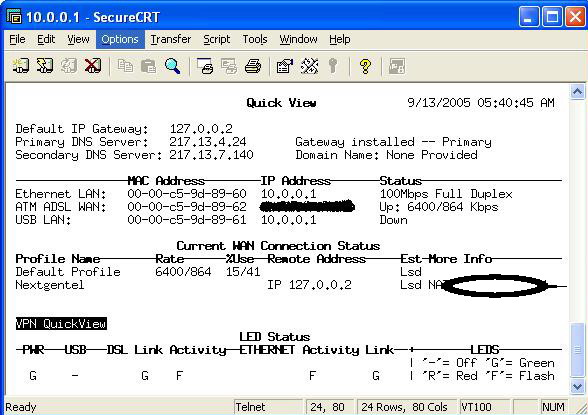
Task: Click the last greyed toolbar icon
Action: click(397, 66)
